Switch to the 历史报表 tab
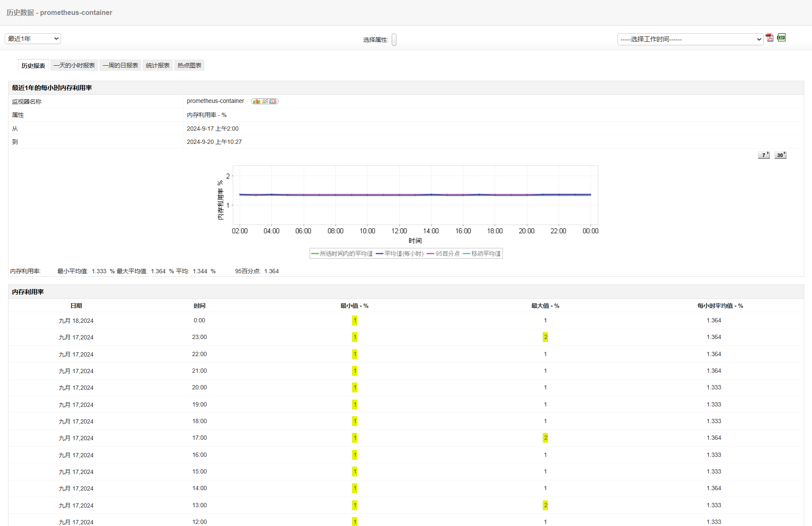 tap(33, 65)
